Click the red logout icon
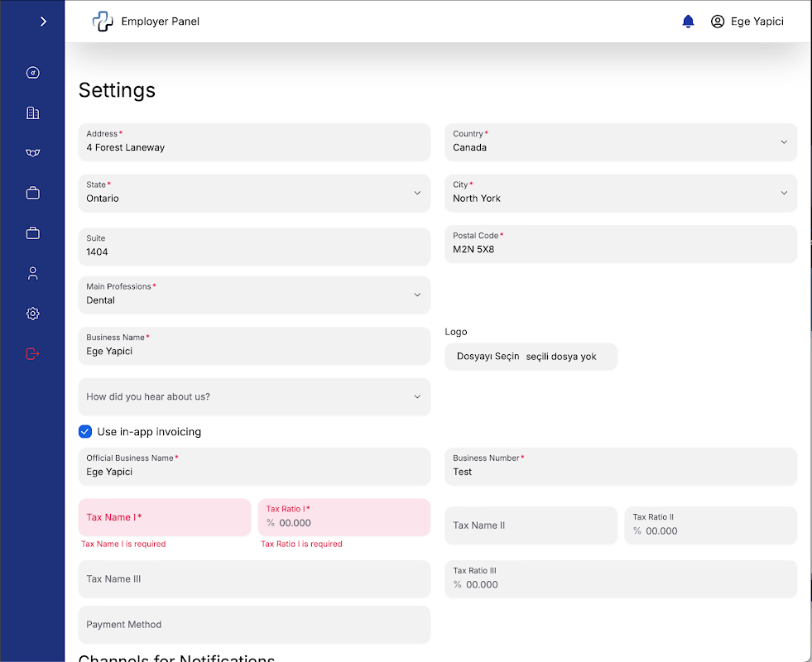This screenshot has height=662, width=812. (33, 354)
